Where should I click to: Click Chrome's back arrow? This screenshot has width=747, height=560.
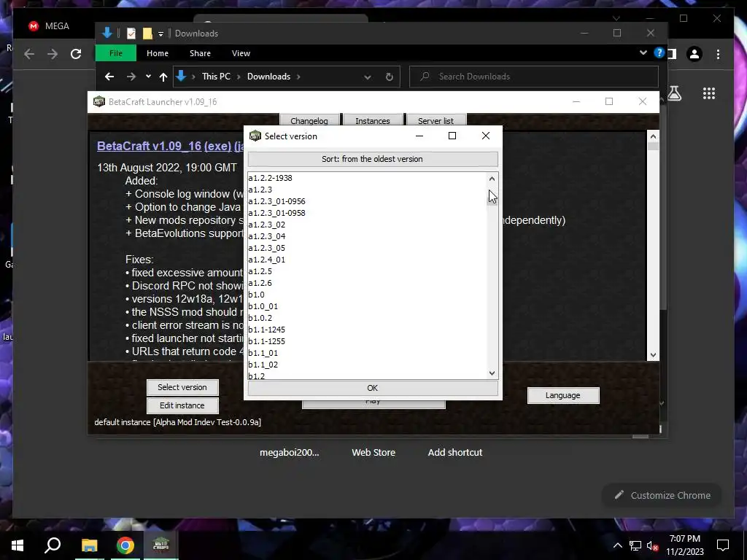[x=29, y=54]
